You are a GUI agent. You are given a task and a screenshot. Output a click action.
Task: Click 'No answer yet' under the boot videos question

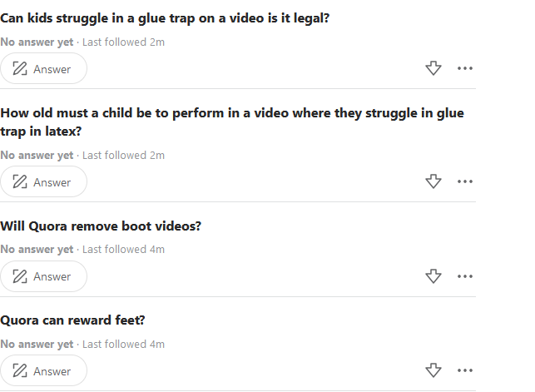(x=37, y=249)
